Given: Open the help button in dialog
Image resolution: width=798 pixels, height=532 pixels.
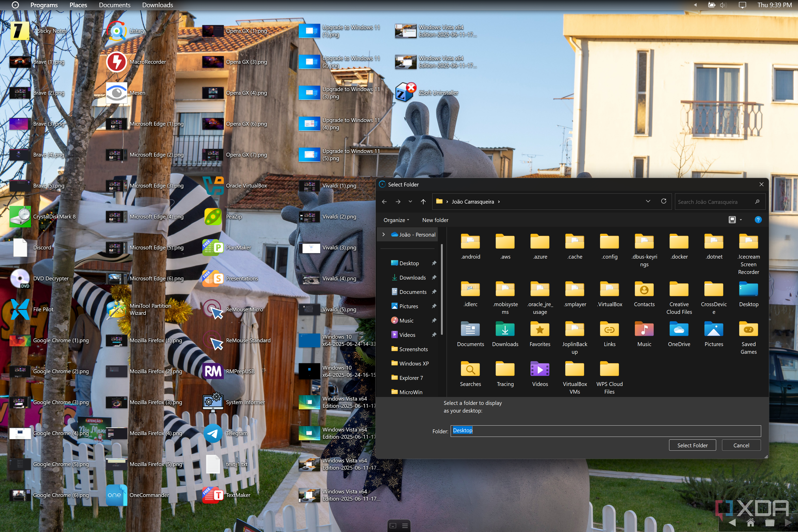Looking at the screenshot, I should [758, 220].
